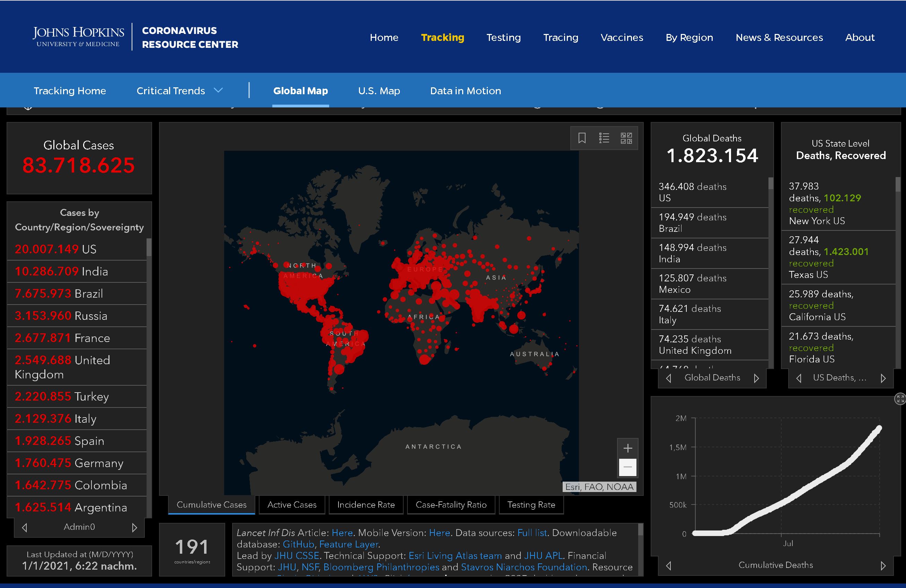Select the Turkey cases row
906x588 pixels.
pyautogui.click(x=77, y=396)
